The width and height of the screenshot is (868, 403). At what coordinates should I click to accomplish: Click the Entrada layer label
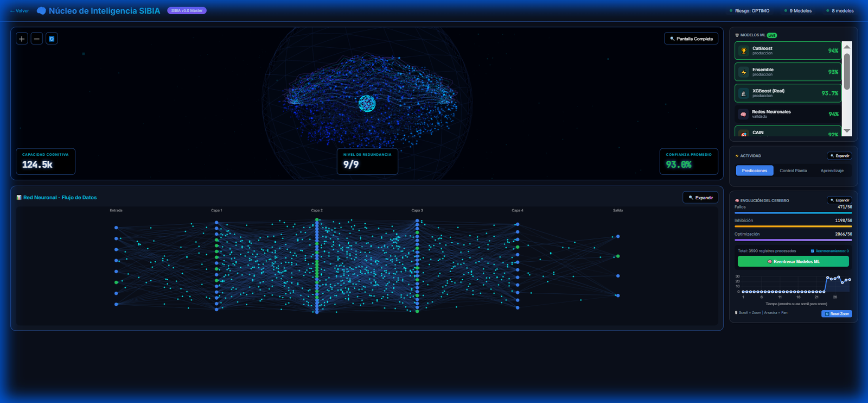coord(116,210)
